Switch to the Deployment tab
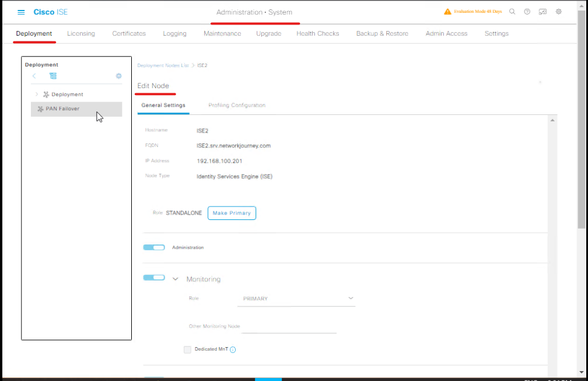Screen dimensions: 588x381 pyautogui.click(x=34, y=33)
